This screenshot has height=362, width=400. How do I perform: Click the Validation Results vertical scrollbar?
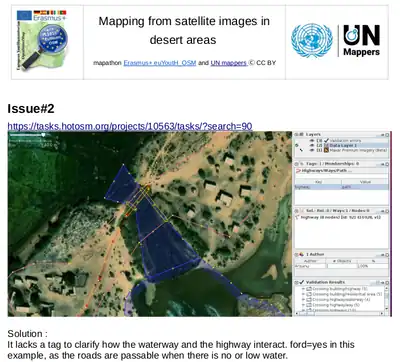(x=387, y=297)
